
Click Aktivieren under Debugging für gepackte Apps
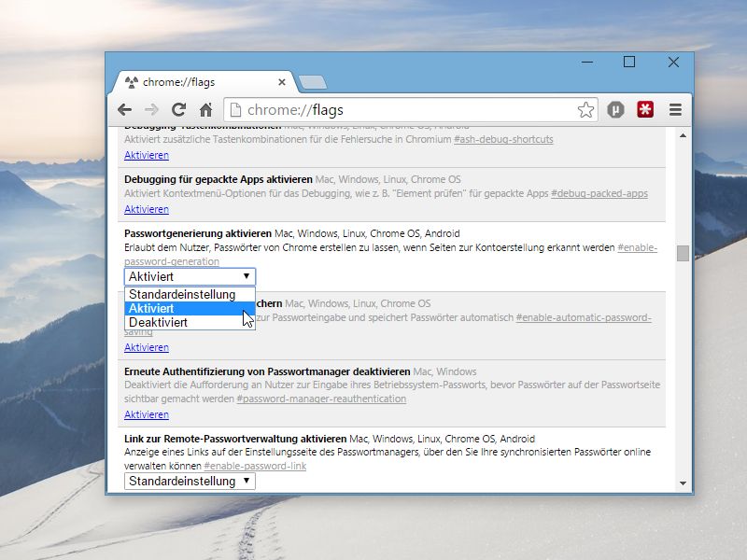tap(147, 209)
